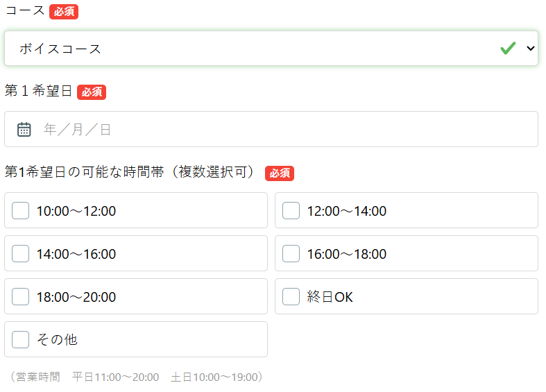
Task: Check the 12:00〜14:00 time slot
Action: pos(291,211)
